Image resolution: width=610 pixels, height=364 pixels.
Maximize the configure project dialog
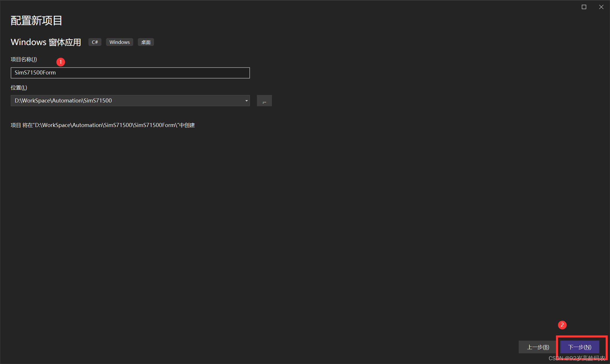pyautogui.click(x=584, y=7)
